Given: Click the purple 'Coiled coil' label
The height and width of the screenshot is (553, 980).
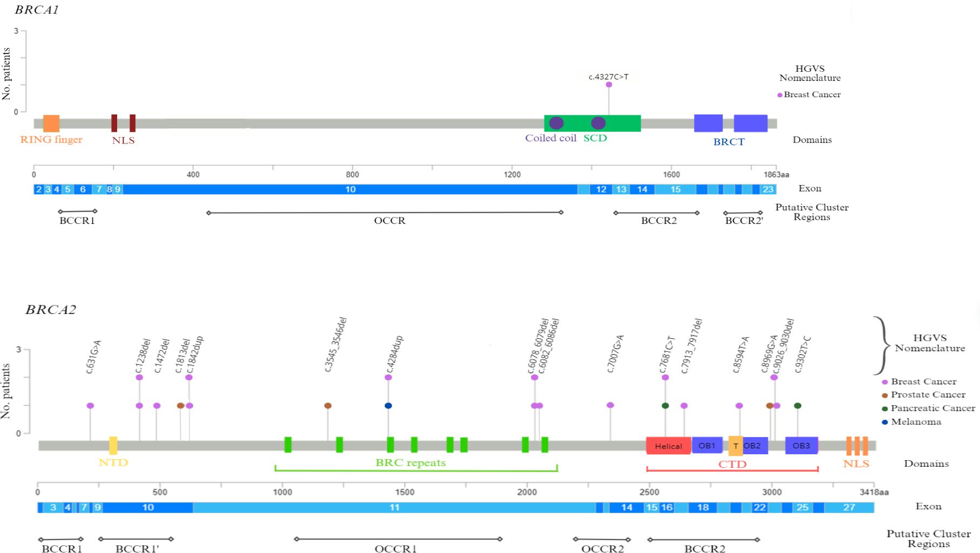Looking at the screenshot, I should [550, 138].
